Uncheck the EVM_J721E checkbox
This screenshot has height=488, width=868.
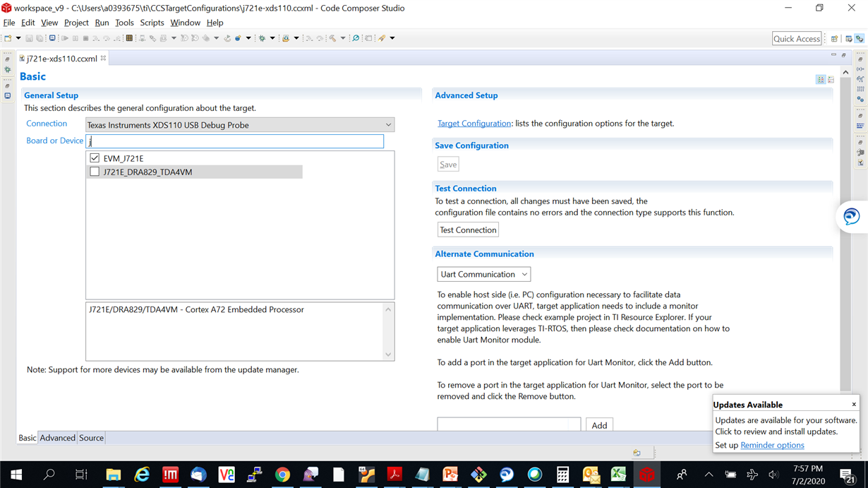95,158
